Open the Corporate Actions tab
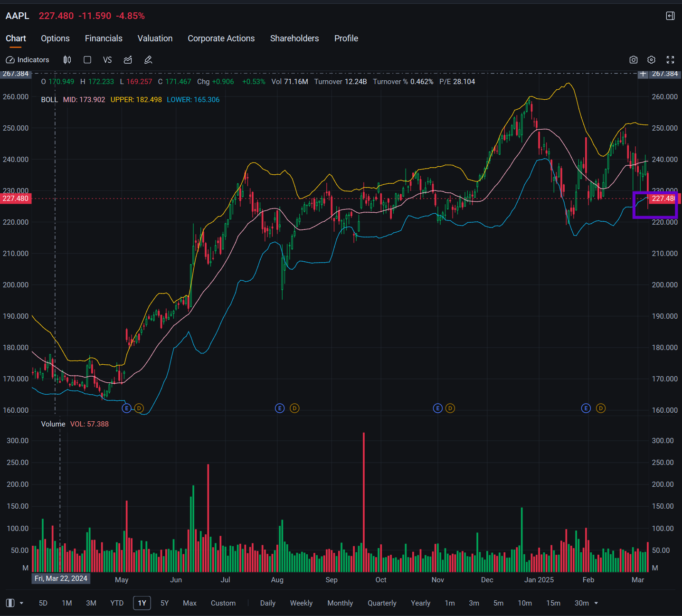Image resolution: width=682 pixels, height=616 pixels. 221,38
